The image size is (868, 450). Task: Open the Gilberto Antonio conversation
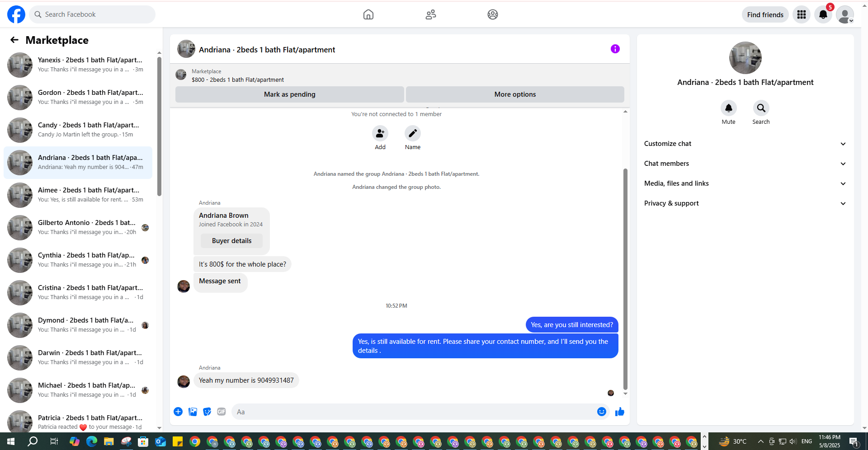pyautogui.click(x=78, y=228)
